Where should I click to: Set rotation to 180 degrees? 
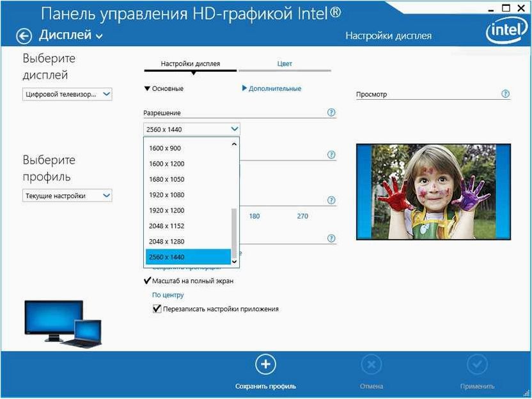pos(254,216)
